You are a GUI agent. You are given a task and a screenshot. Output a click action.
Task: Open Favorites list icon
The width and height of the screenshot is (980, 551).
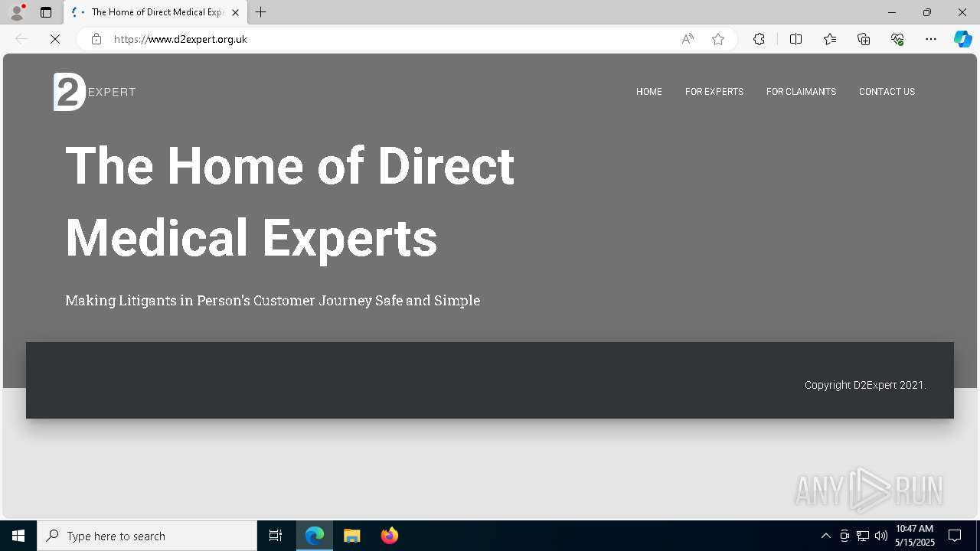pyautogui.click(x=830, y=39)
